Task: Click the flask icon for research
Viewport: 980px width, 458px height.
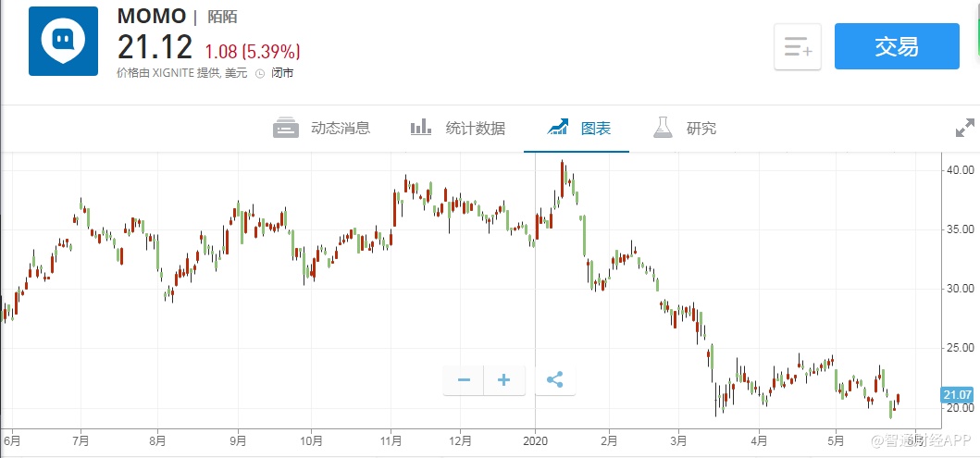Action: tap(662, 128)
